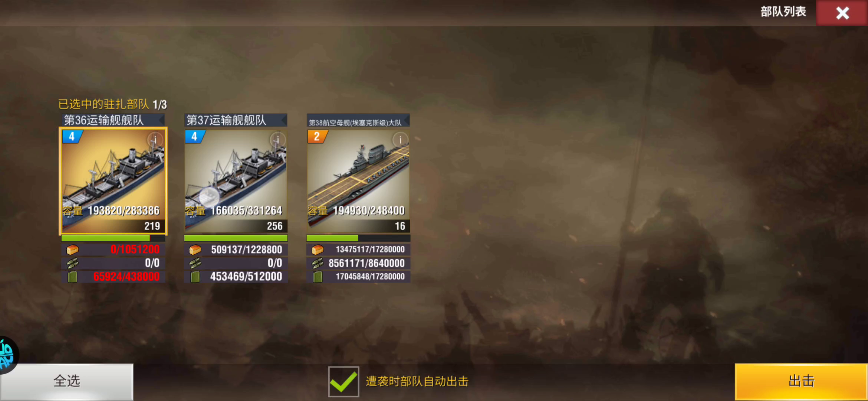868x401 pixels.
Task: Open info icon on 第38航空母舰 card
Action: pyautogui.click(x=400, y=140)
